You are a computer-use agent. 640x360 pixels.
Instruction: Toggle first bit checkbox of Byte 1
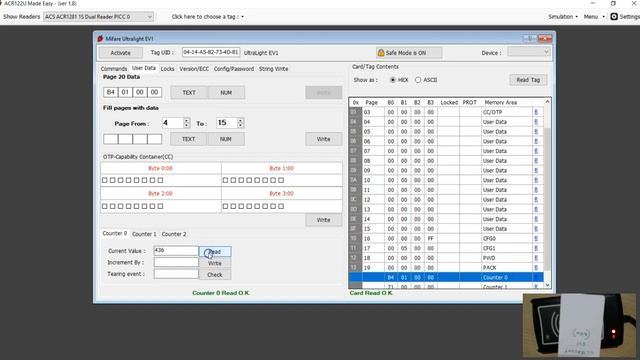(x=225, y=180)
